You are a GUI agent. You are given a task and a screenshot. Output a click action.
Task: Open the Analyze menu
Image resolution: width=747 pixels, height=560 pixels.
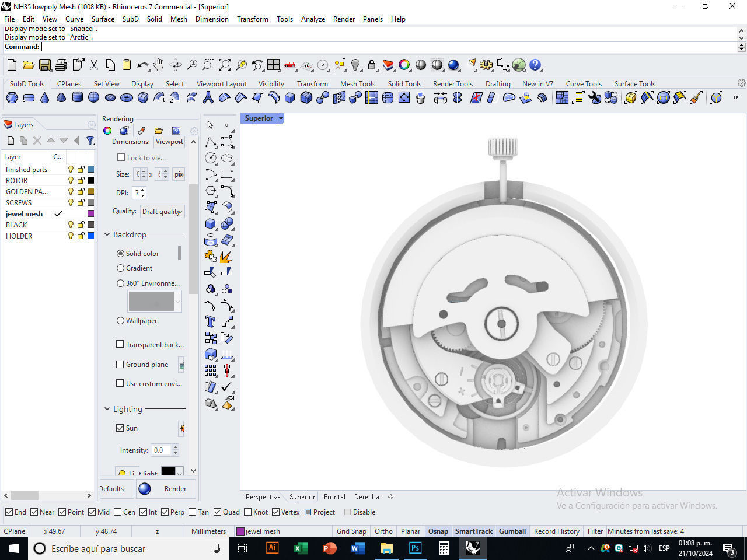(313, 19)
